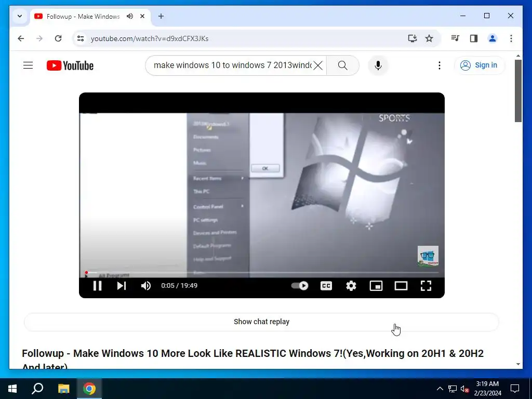The image size is (532, 399).
Task: Show hidden system tray icons
Action: point(440,389)
